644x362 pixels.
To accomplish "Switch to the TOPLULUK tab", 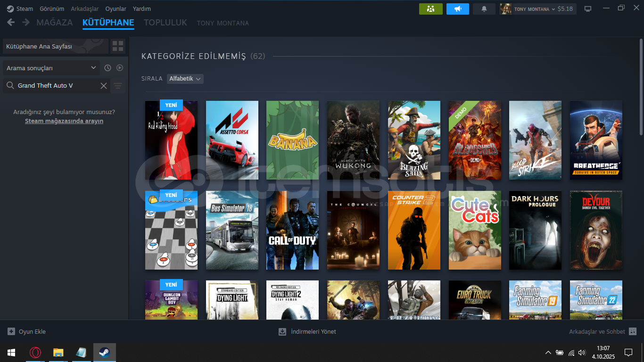I will [x=165, y=23].
